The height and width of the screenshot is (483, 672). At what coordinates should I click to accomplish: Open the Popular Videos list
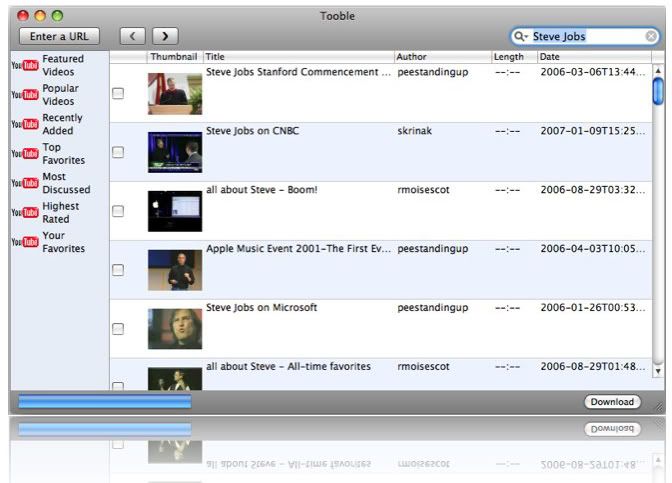click(60, 95)
